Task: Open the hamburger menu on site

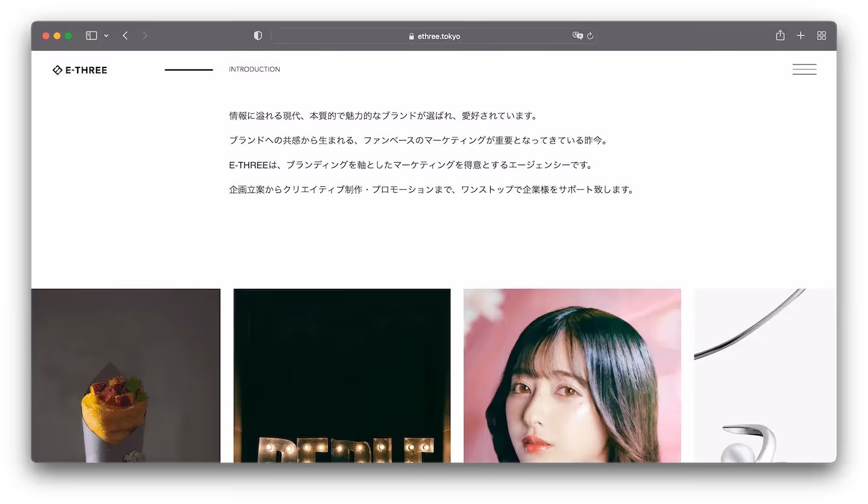Action: 804,69
